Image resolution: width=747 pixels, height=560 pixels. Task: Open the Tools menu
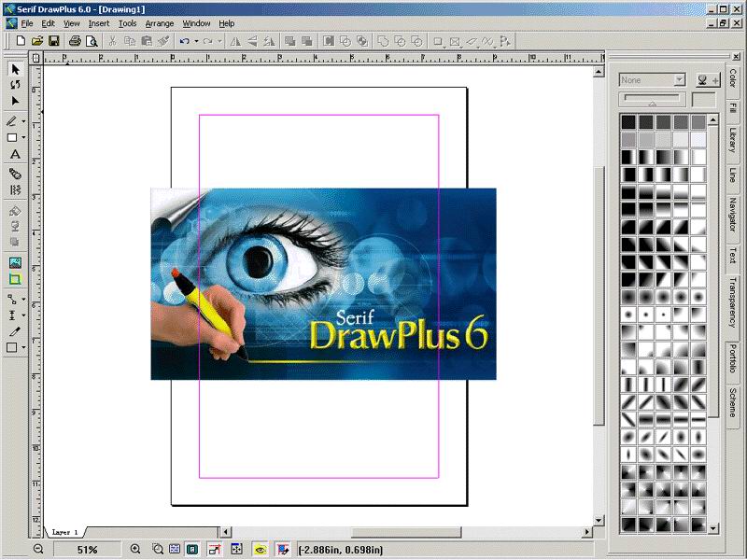pyautogui.click(x=127, y=22)
